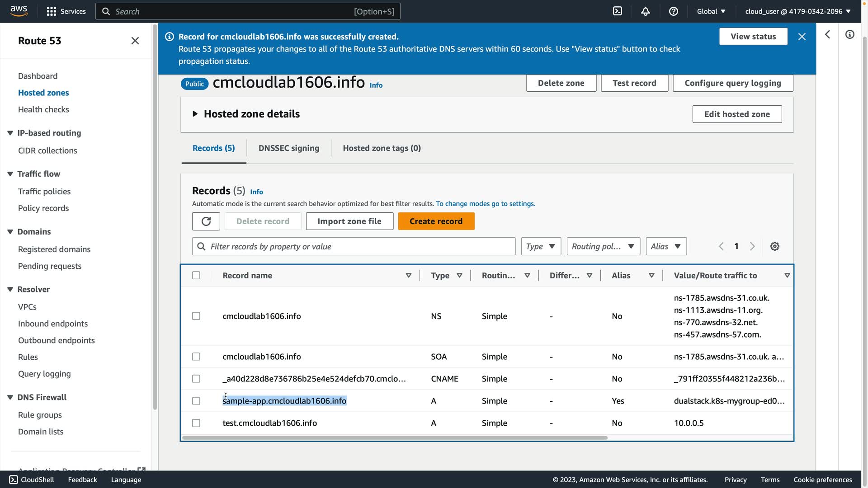Open the CloudShell terminal icon in top bar

tap(618, 11)
